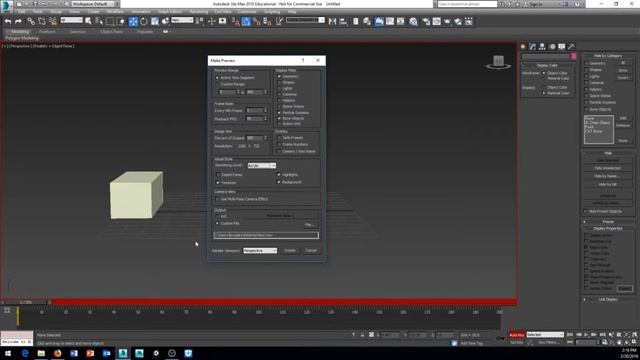Switch to the Freeform ribbon tab

coord(47,31)
